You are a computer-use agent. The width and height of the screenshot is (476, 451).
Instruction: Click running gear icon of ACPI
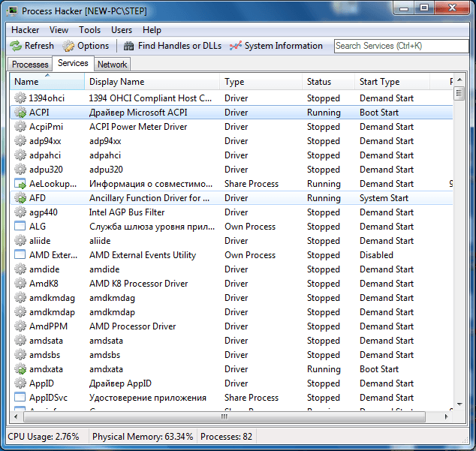[20, 113]
